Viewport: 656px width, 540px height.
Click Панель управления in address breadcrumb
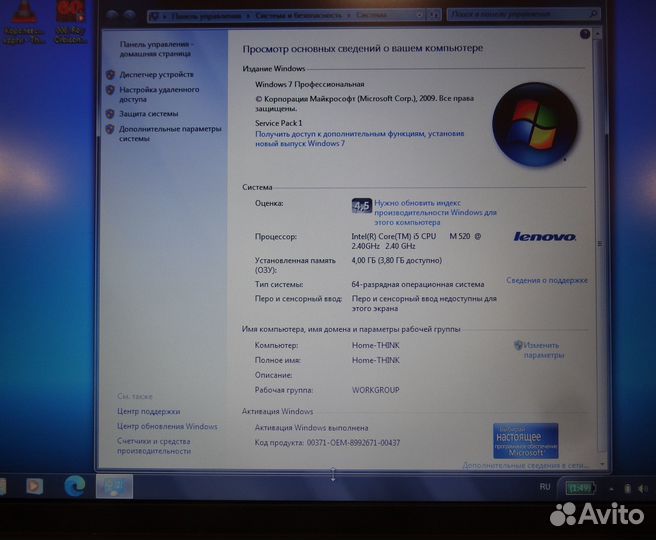coord(206,16)
